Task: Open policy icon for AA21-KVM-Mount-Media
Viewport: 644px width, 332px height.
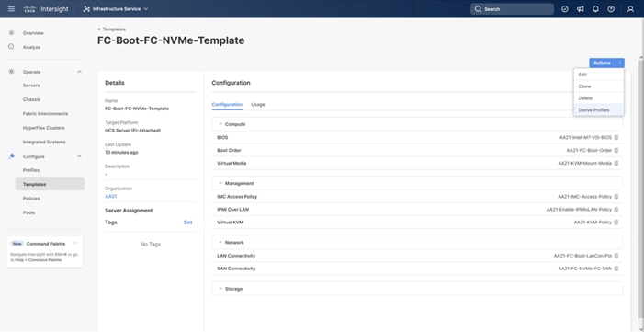Action: coord(616,164)
